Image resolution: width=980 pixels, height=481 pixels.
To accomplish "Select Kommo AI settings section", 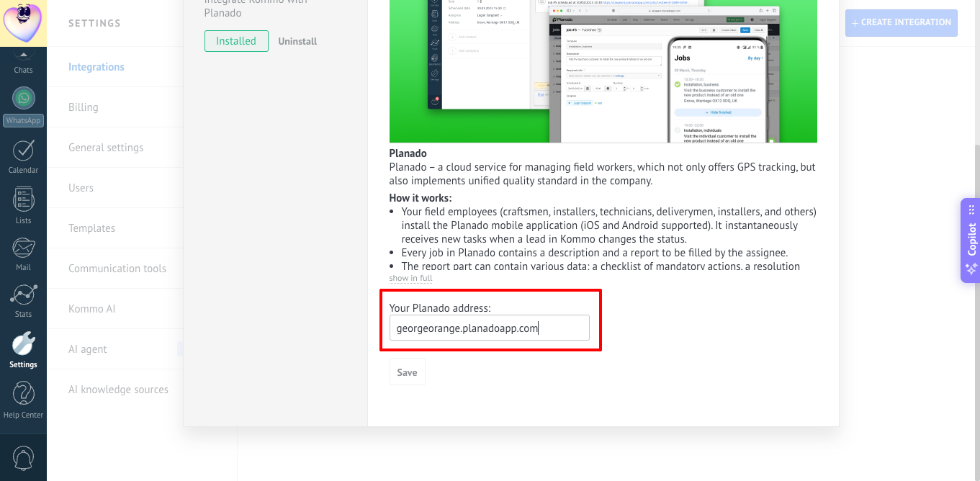I will (91, 309).
